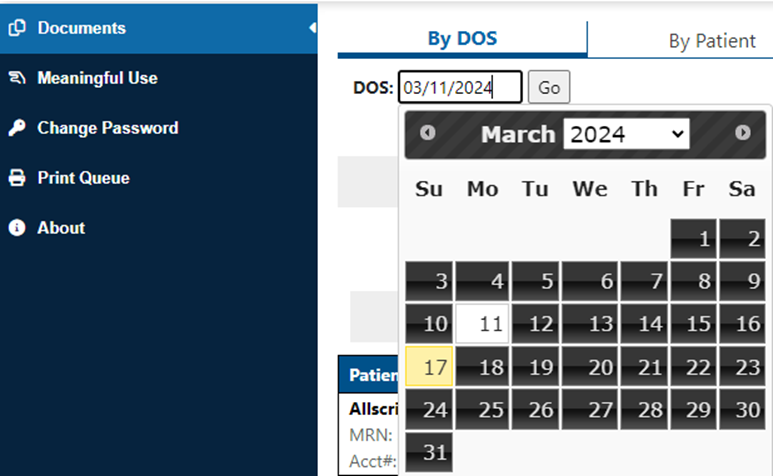Switch to the By Patient tab
Image resolution: width=773 pixels, height=476 pixels.
coord(712,41)
